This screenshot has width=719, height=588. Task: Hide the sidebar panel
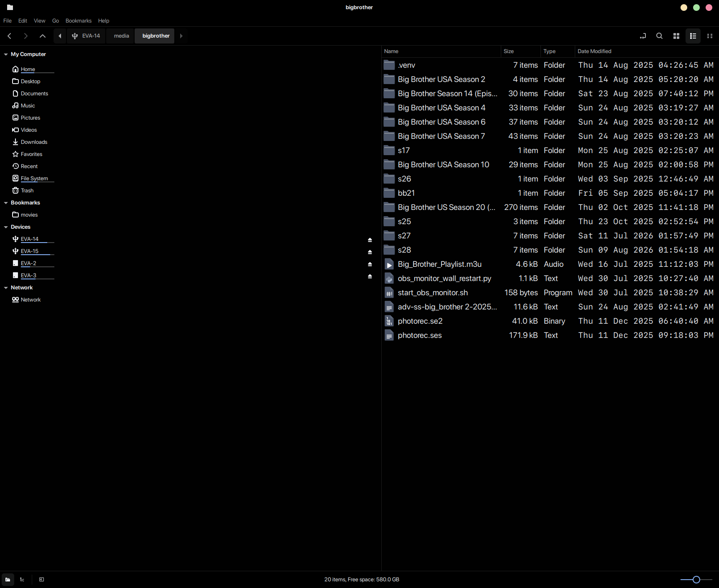point(41,580)
